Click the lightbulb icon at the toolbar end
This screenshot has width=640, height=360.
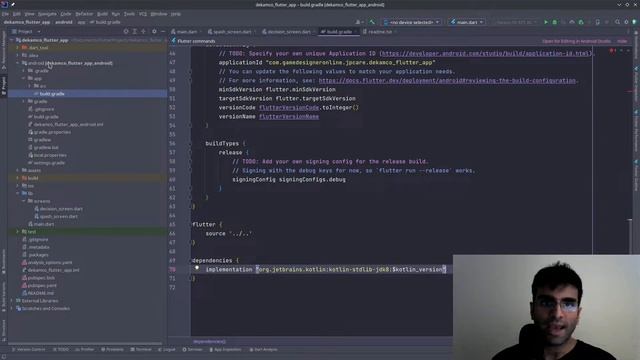tap(635, 22)
